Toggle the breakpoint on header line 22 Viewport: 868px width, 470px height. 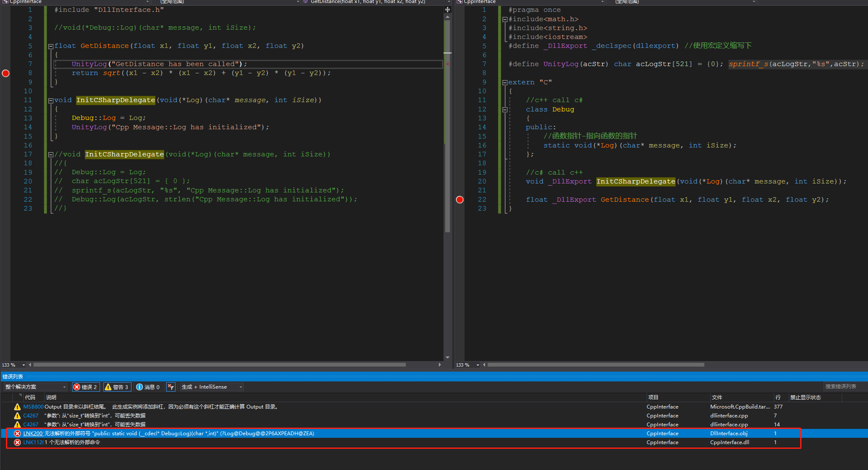click(460, 200)
